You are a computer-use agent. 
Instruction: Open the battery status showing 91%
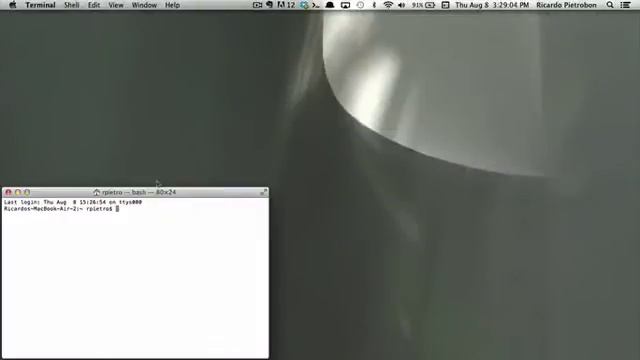coord(423,5)
